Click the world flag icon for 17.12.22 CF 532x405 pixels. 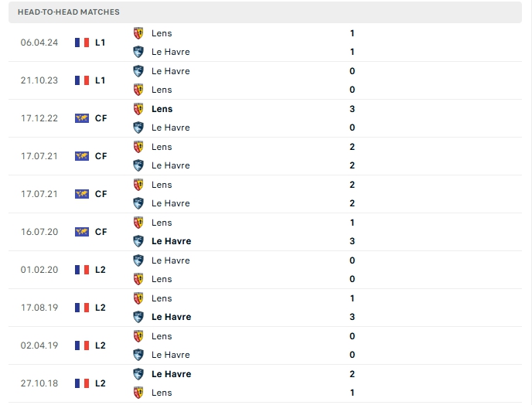[x=82, y=118]
